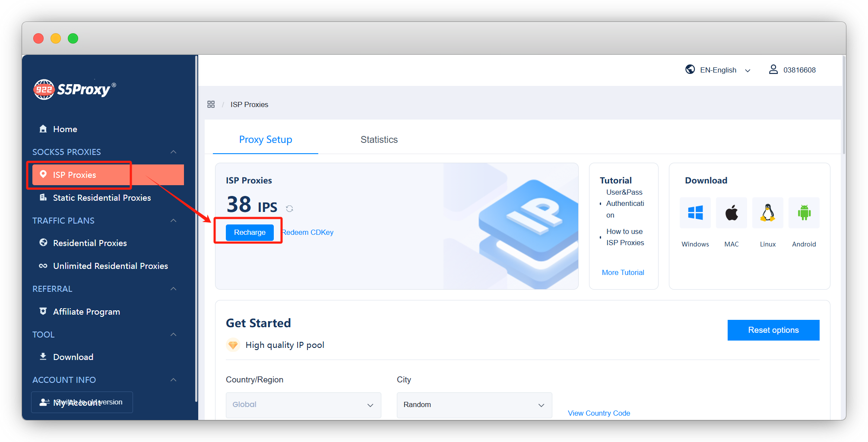Image resolution: width=868 pixels, height=442 pixels.
Task: Click the Recharge button
Action: click(x=250, y=232)
